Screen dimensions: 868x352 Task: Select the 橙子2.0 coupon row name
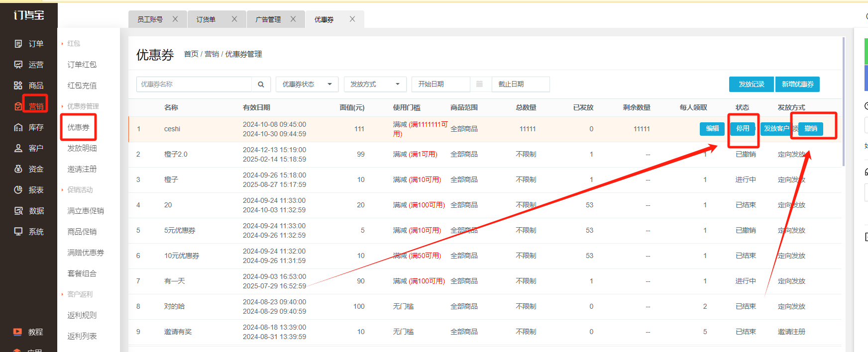[176, 155]
